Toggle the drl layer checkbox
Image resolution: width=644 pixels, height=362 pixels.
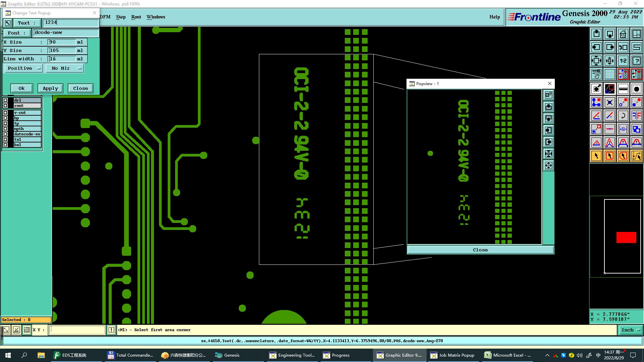[5, 100]
